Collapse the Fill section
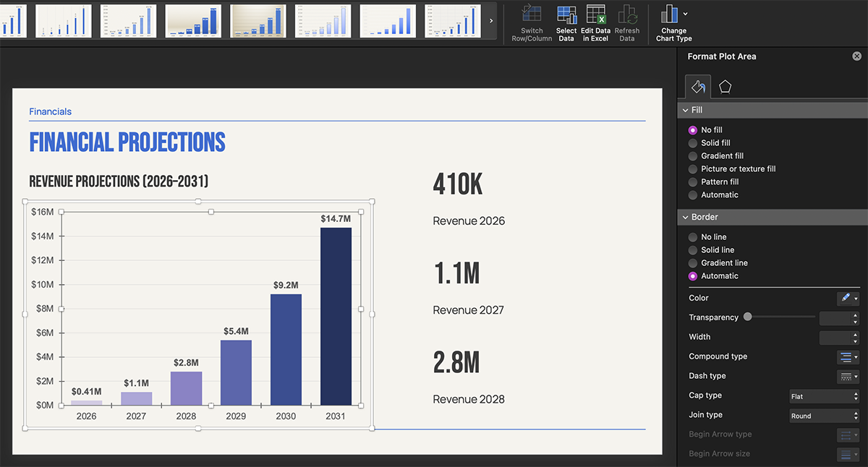 [x=685, y=110]
